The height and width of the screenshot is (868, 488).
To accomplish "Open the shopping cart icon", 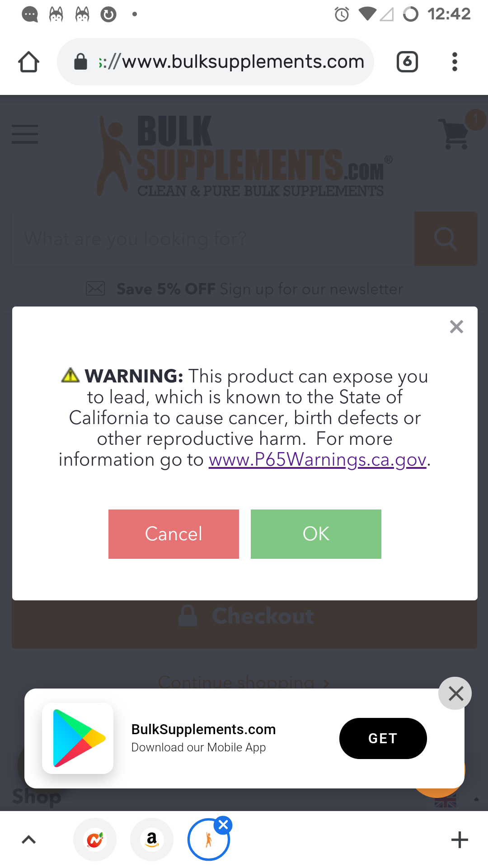I will click(x=455, y=134).
